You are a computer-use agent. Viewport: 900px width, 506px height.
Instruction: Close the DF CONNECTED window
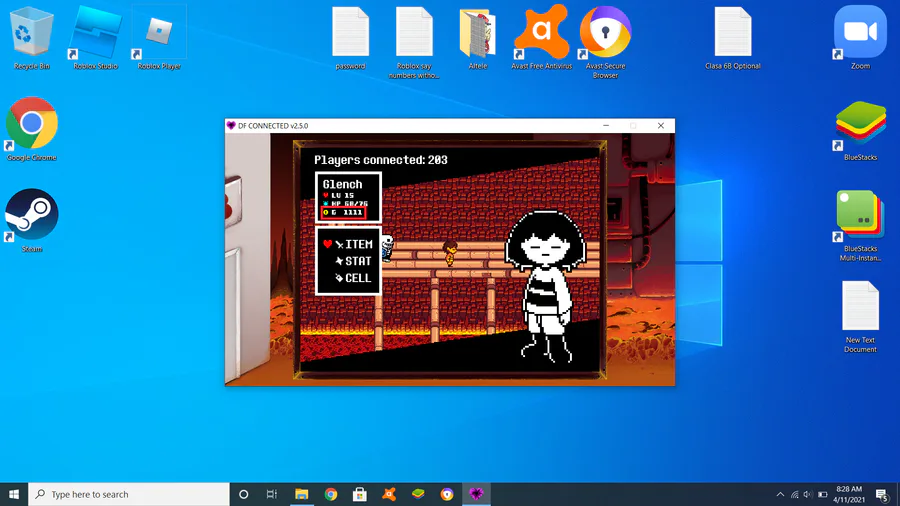click(661, 126)
